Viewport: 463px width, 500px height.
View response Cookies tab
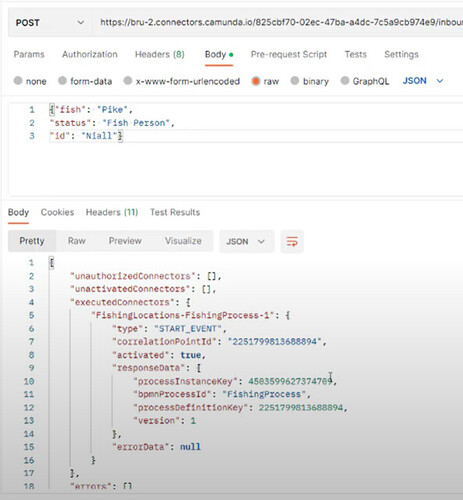57,212
